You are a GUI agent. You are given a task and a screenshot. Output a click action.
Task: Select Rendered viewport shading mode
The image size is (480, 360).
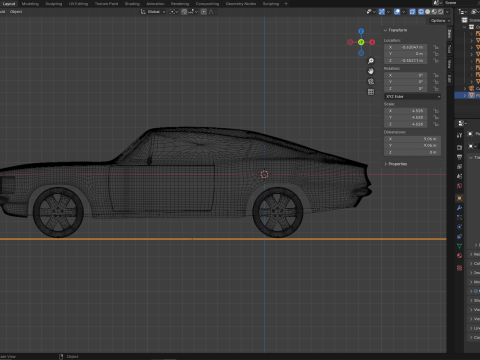click(x=440, y=12)
